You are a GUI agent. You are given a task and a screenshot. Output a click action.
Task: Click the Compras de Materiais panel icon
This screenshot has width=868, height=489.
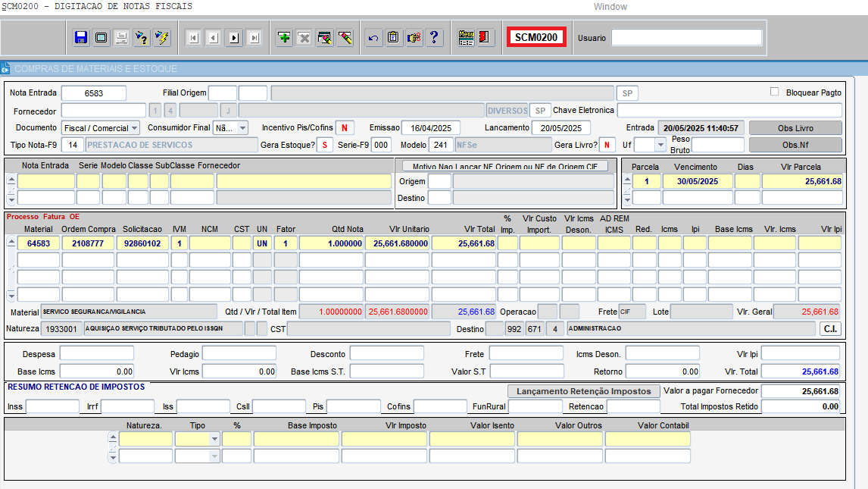pyautogui.click(x=5, y=69)
